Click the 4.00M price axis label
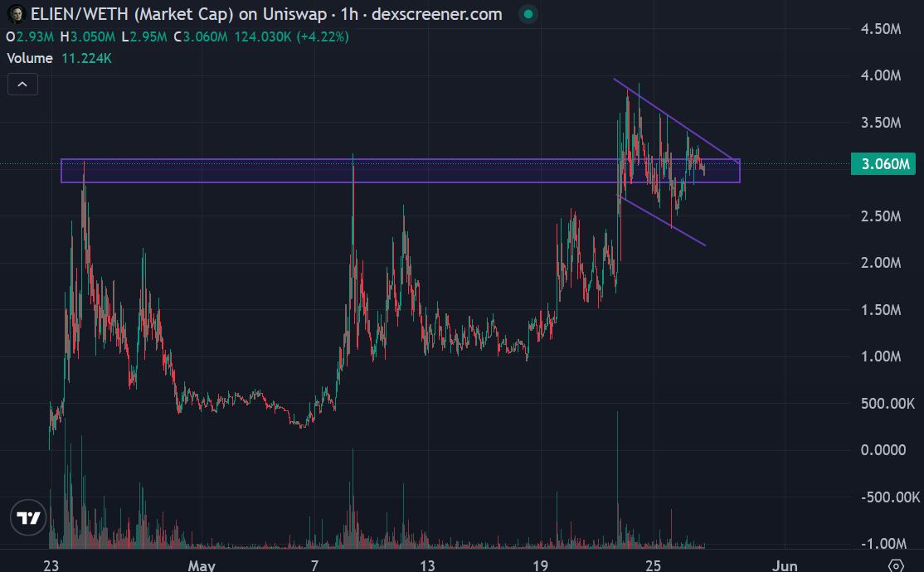 coord(880,75)
